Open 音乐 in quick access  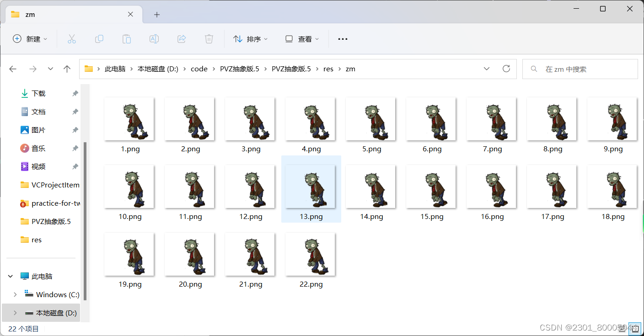(38, 148)
